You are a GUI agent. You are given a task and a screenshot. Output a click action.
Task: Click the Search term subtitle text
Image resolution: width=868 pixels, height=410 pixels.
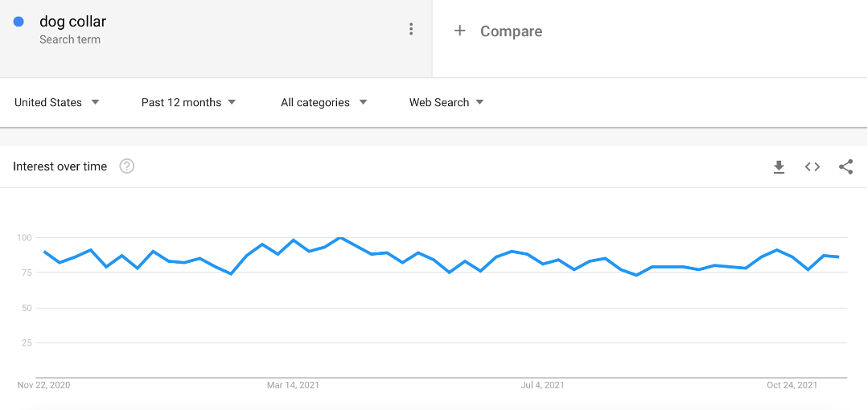(x=70, y=40)
